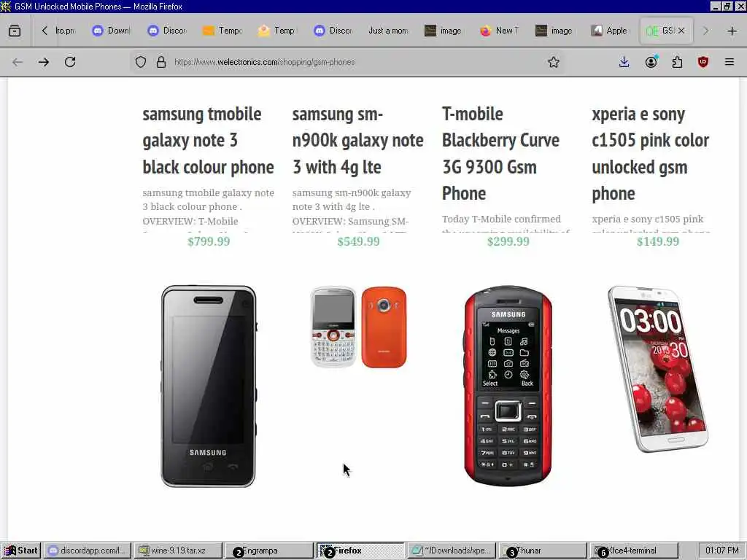Open the white and orange QWERTY phone image
747x560 pixels.
point(358,327)
